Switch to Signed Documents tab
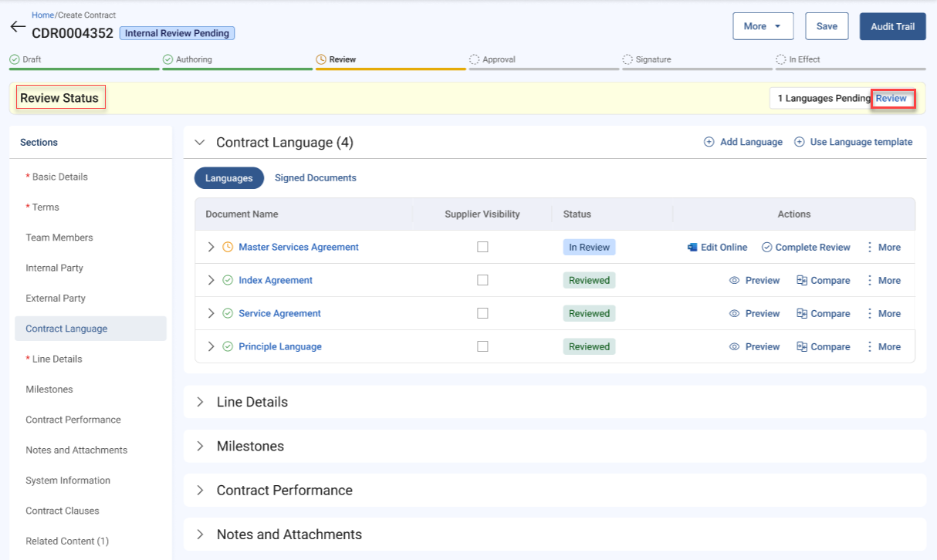The height and width of the screenshot is (560, 937). (x=315, y=178)
